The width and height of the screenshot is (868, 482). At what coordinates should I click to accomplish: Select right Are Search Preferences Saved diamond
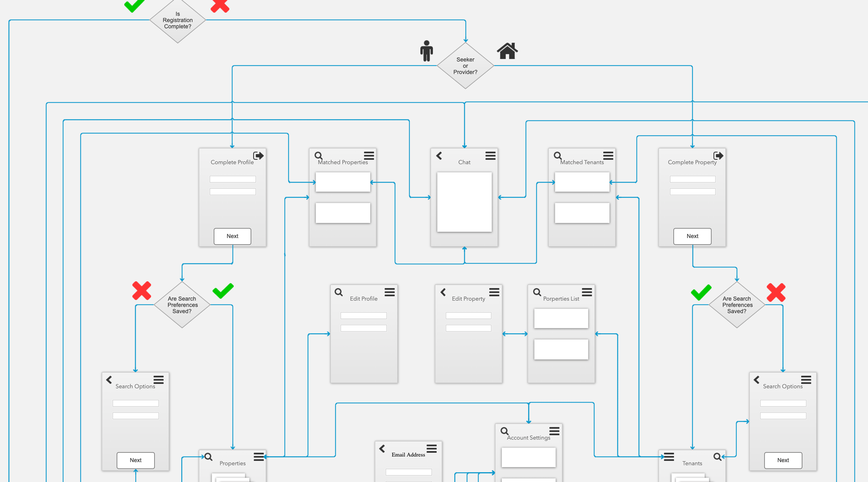click(737, 305)
